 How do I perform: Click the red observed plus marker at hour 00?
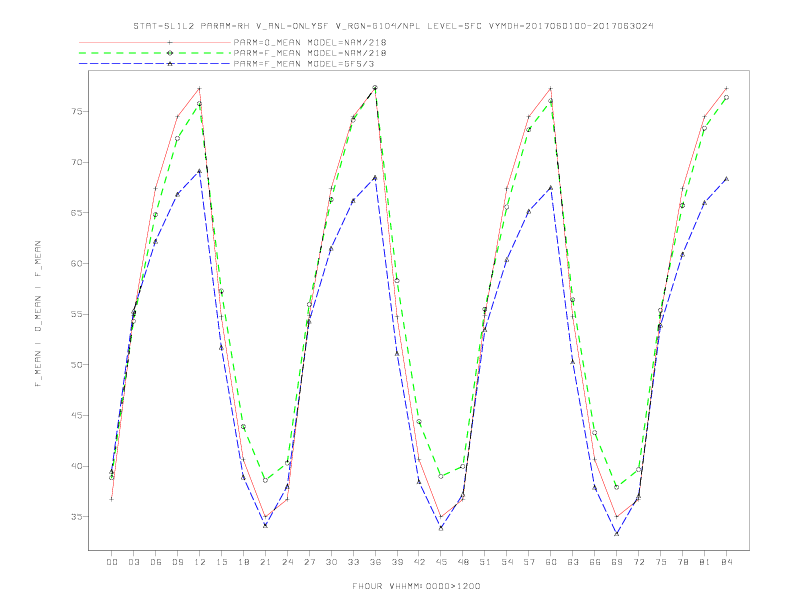click(112, 499)
